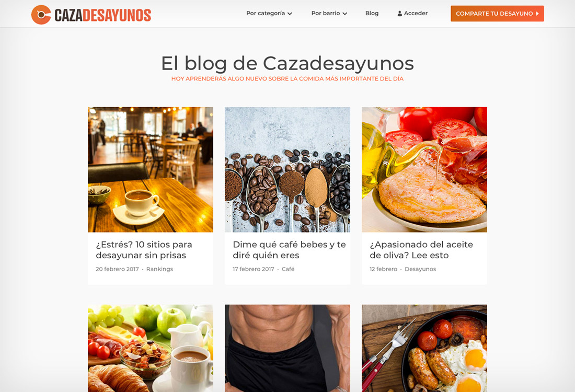Open the fried eggs skillet thumbnail
This screenshot has width=575, height=392.
click(x=424, y=349)
